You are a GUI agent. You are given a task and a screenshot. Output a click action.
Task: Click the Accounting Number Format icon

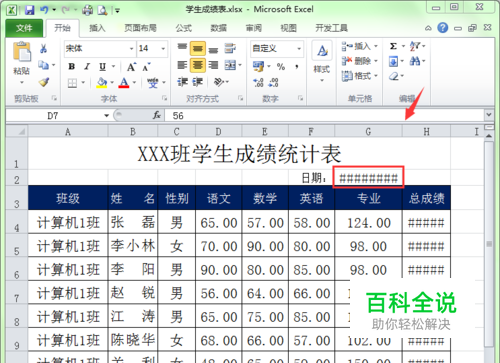258,66
